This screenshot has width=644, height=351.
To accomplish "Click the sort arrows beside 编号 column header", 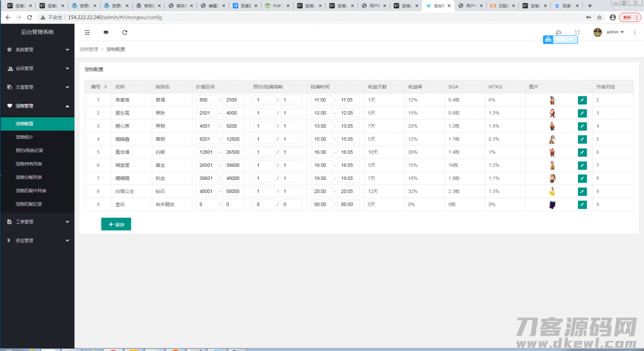I will (x=106, y=87).
